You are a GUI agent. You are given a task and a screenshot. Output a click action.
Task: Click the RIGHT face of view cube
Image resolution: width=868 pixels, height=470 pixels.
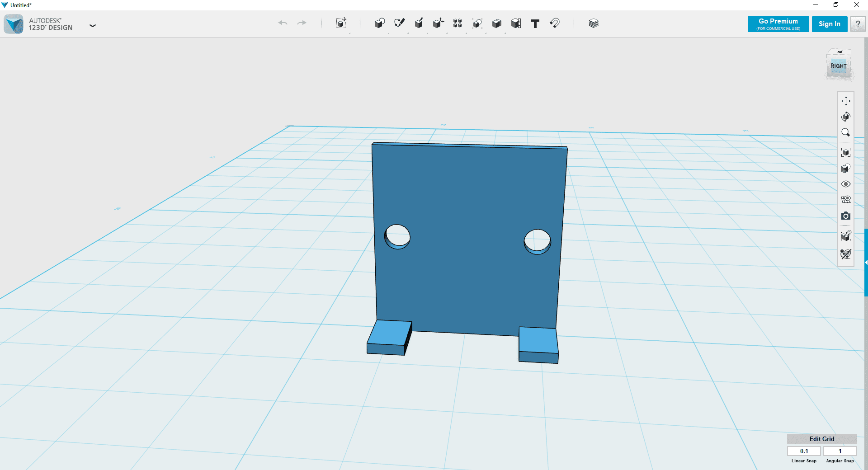tap(839, 66)
